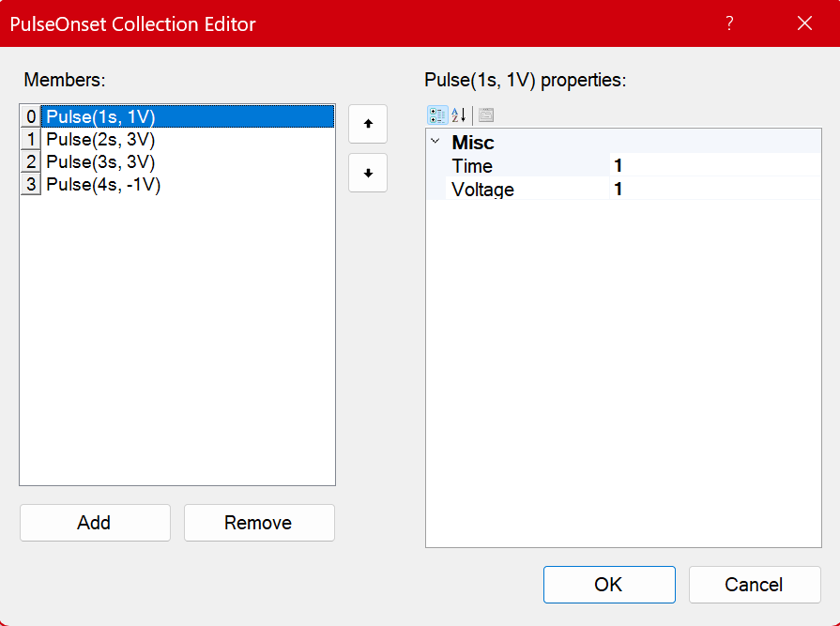Close the PulseOnset Collection Editor
Image resolution: width=840 pixels, height=626 pixels.
[x=804, y=23]
